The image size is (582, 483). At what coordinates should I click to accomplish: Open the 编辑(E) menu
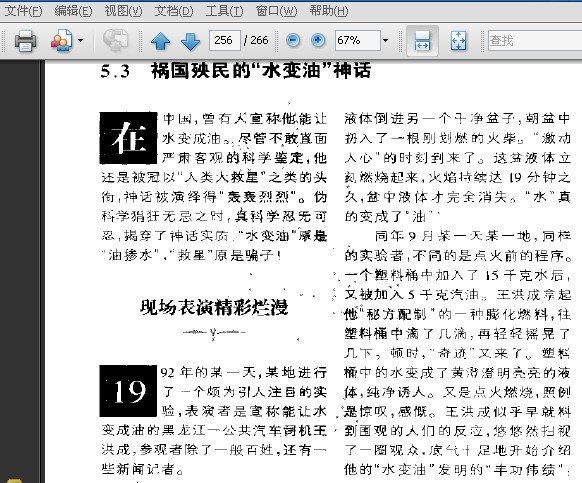73,11
